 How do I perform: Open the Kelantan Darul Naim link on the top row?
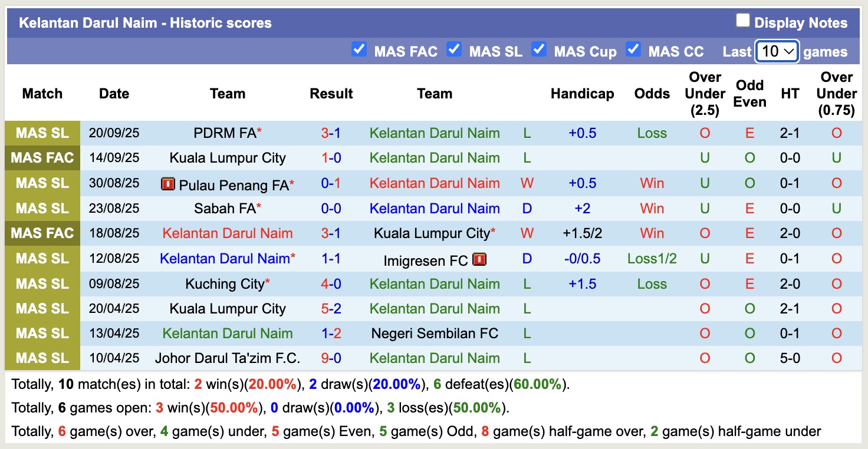click(x=435, y=133)
